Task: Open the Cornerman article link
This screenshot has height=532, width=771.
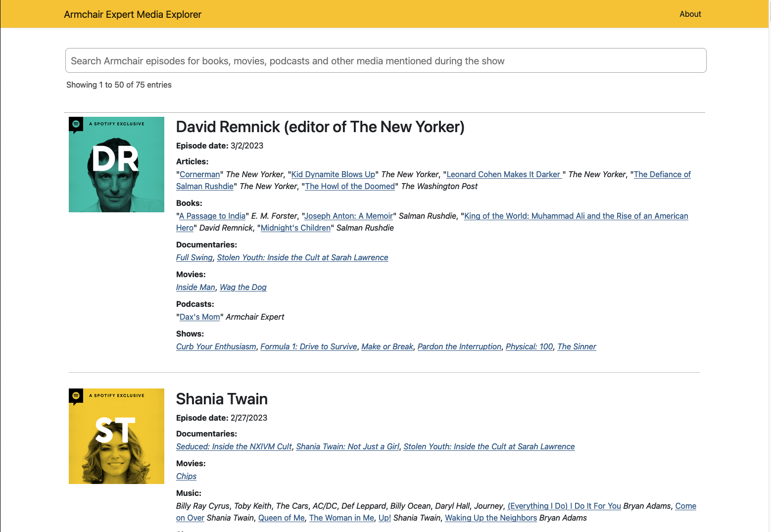Action: pos(199,174)
